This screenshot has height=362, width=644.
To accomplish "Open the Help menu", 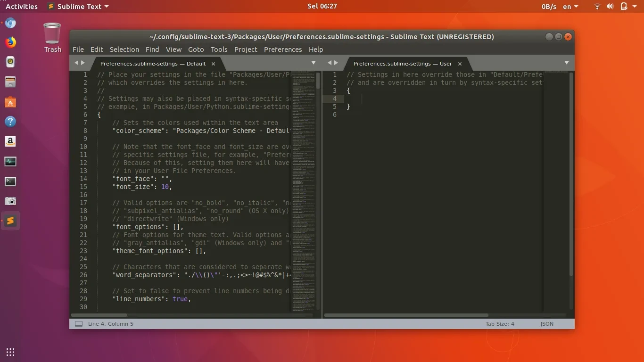I will [316, 49].
